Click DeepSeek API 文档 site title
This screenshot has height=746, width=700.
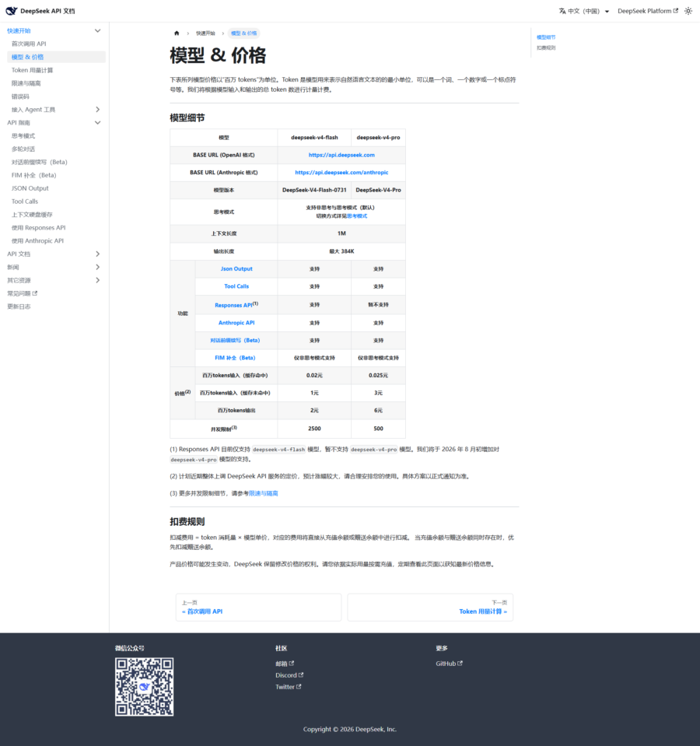coord(47,11)
